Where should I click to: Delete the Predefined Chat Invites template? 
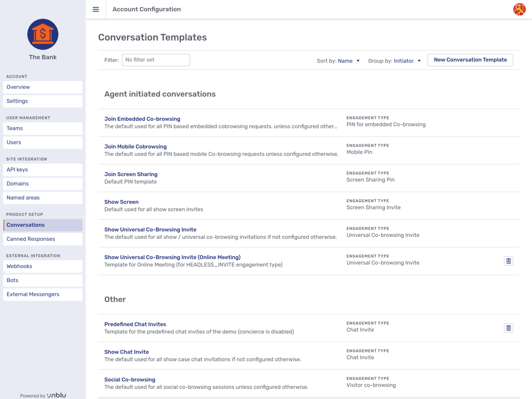pos(508,328)
